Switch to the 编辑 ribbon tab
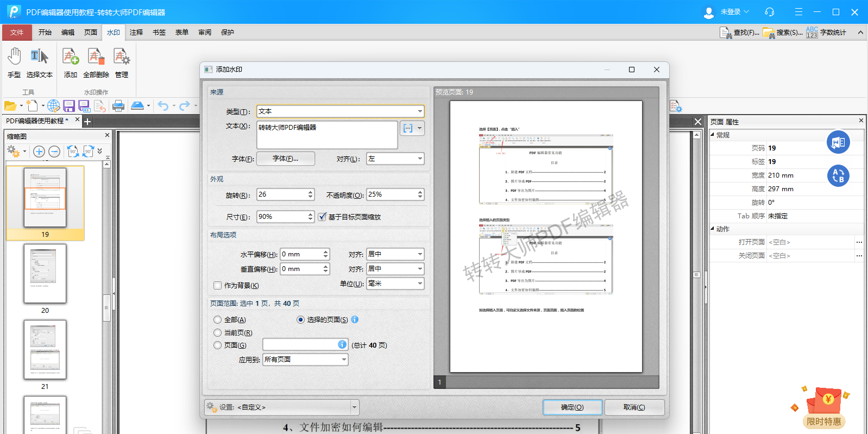The height and width of the screenshot is (434, 868). pyautogui.click(x=68, y=33)
